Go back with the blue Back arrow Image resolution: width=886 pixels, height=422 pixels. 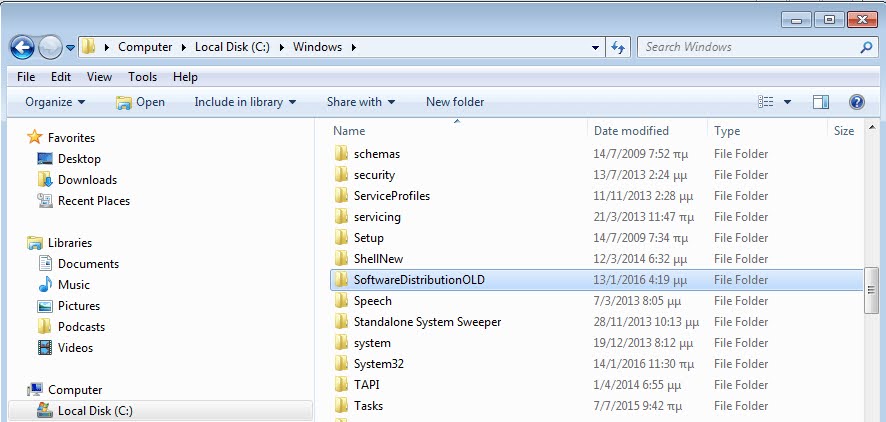pos(22,47)
